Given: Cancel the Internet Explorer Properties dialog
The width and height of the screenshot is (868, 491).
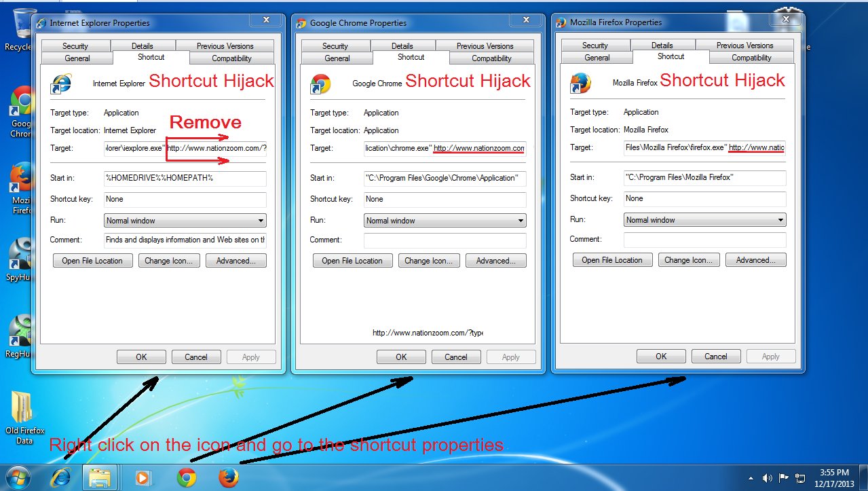Looking at the screenshot, I should point(196,357).
